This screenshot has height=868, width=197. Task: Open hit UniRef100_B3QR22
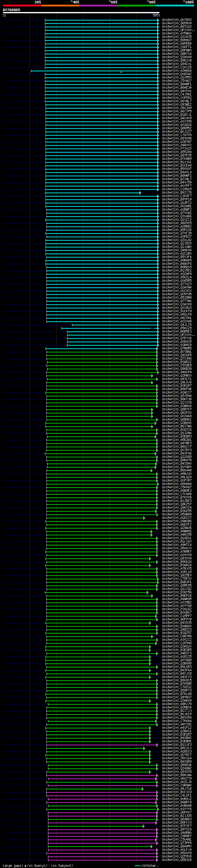click(x=177, y=362)
